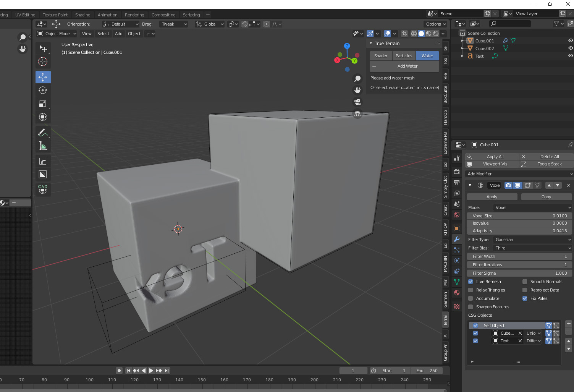This screenshot has width=574, height=392.
Task: Click the End frame field
Action: [427, 371]
